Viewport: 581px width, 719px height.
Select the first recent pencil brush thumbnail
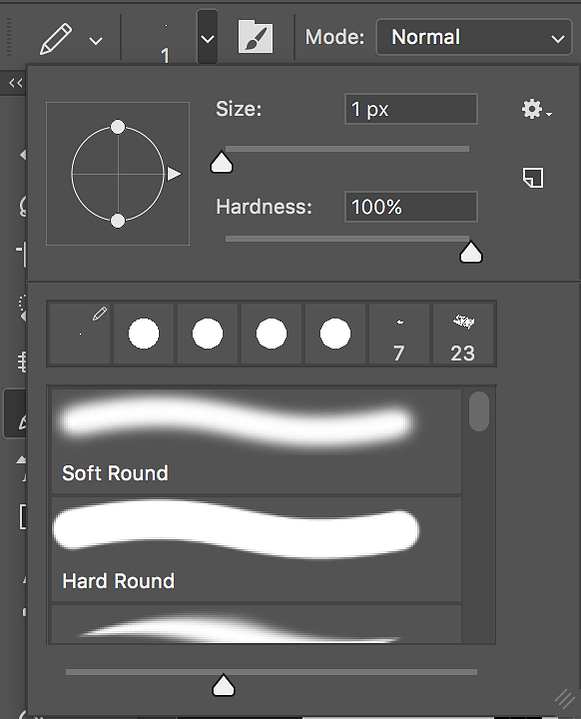(80, 334)
